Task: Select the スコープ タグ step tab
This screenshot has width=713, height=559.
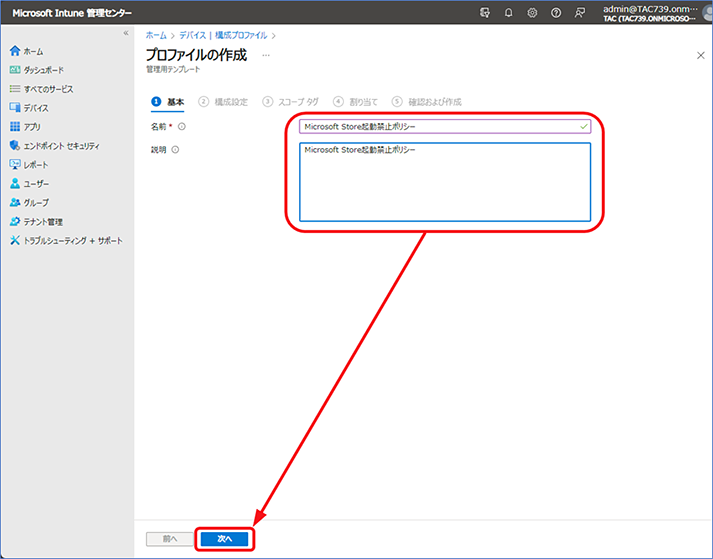Action: click(291, 102)
